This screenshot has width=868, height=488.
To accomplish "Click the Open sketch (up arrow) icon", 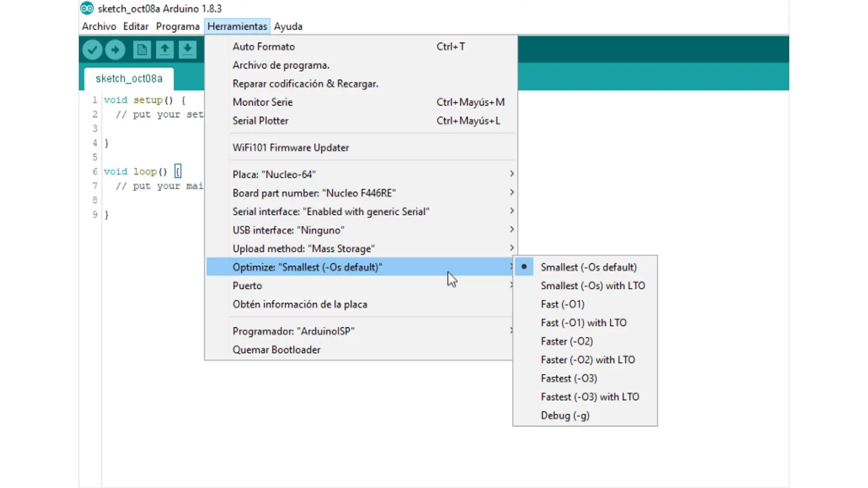I will coord(165,49).
